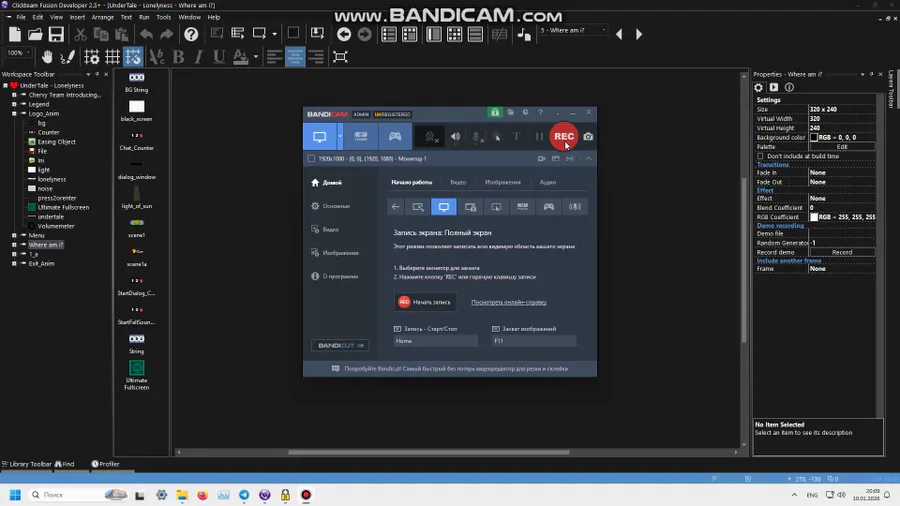
Task: Select Bandicam game recording mode gamepad
Action: pos(395,137)
